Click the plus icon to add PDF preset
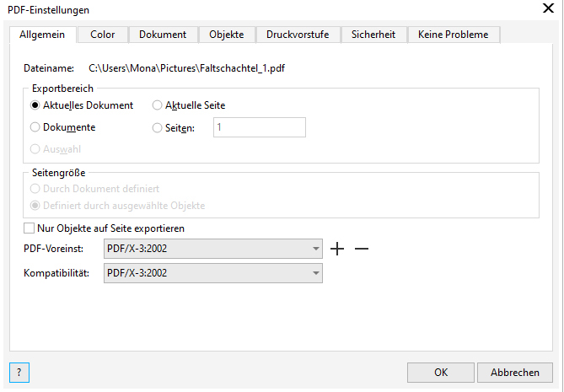Viewport: 564px width, 392px height. pos(338,250)
